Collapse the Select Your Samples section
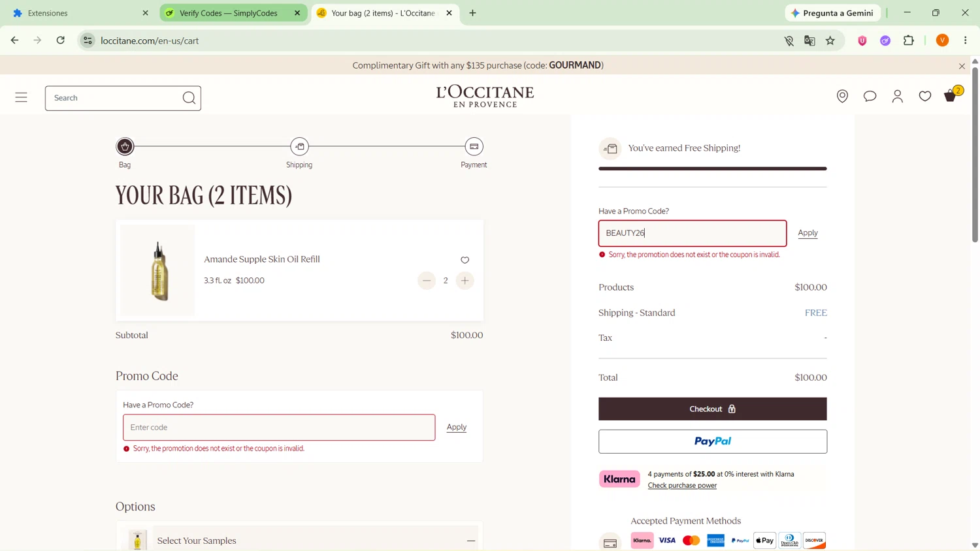The width and height of the screenshot is (980, 551). 471,541
